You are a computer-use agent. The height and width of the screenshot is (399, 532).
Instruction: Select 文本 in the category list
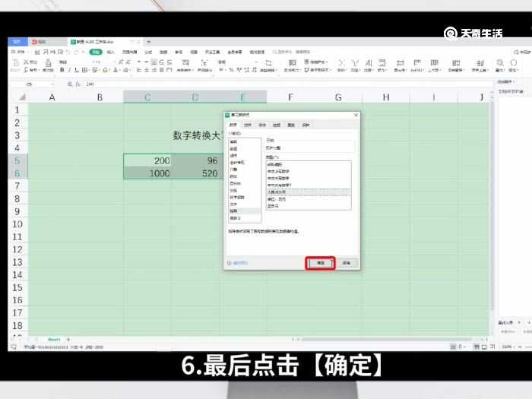(245, 204)
